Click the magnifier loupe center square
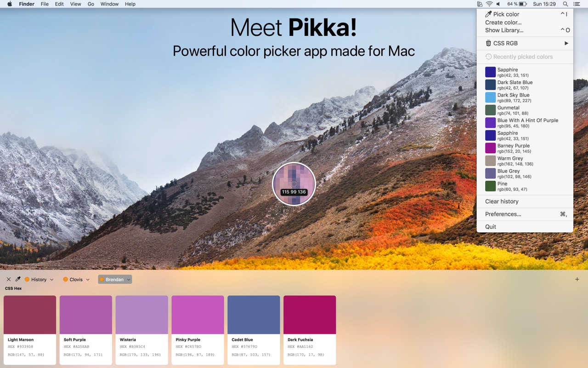Screen dimensions: 588x368 [294, 184]
